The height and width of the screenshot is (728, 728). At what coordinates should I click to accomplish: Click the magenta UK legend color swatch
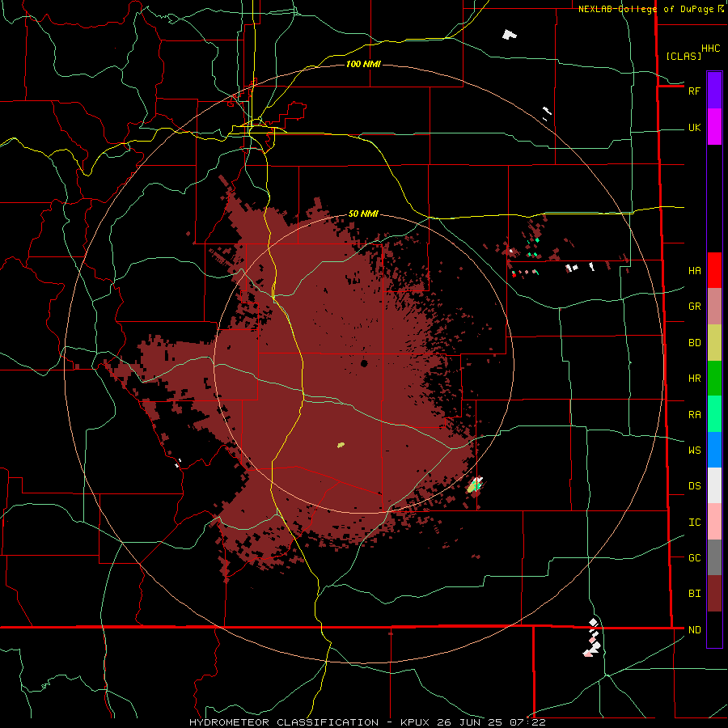coord(714,127)
